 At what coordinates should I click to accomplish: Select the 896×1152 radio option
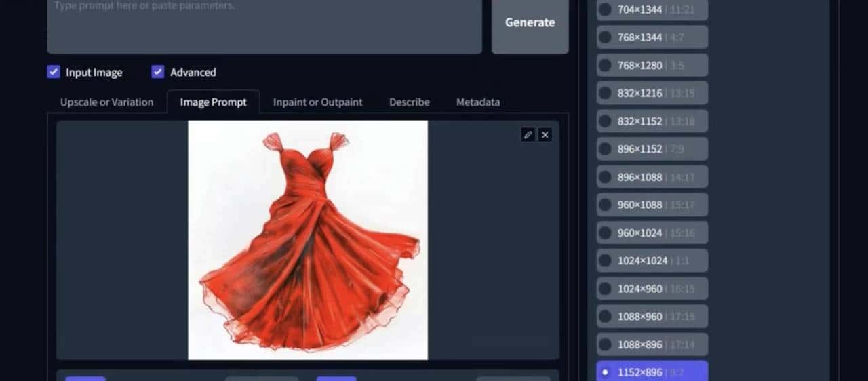pyautogui.click(x=605, y=149)
